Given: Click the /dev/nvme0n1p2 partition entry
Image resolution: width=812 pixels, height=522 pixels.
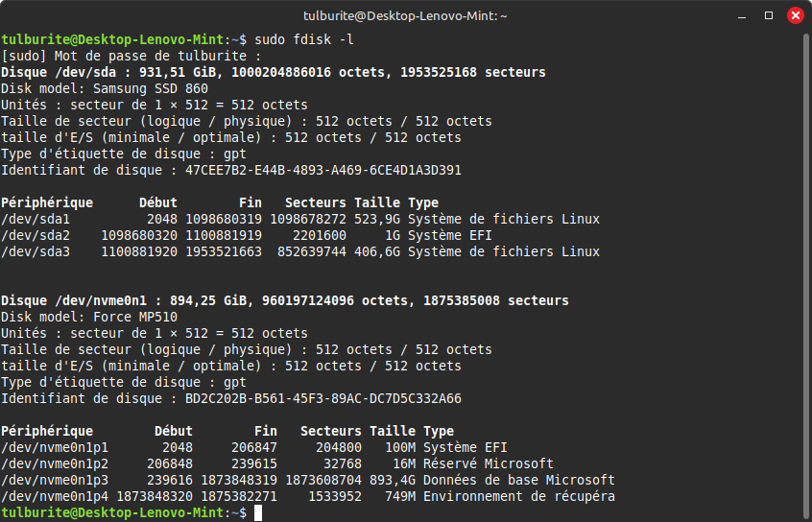Looking at the screenshot, I should (55, 463).
